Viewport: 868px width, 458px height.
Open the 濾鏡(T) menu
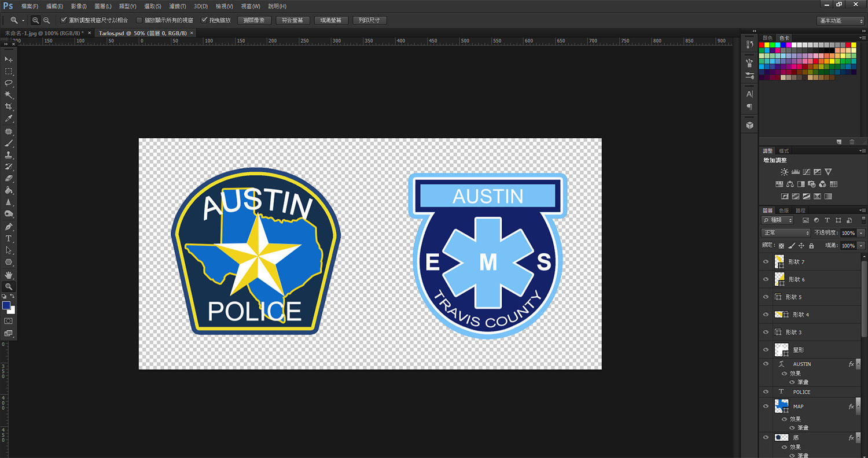pyautogui.click(x=178, y=6)
